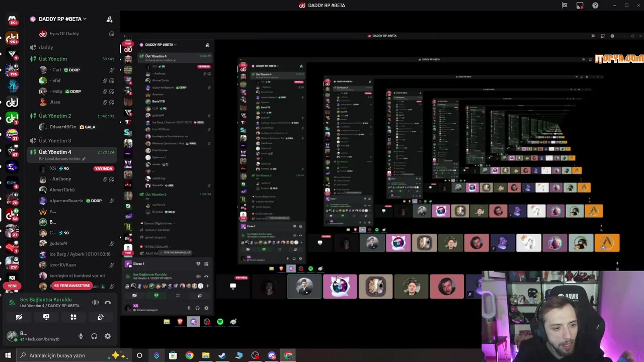Image resolution: width=644 pixels, height=362 pixels.
Task: Toggle noise suppression waveform icon
Action: pos(95,302)
